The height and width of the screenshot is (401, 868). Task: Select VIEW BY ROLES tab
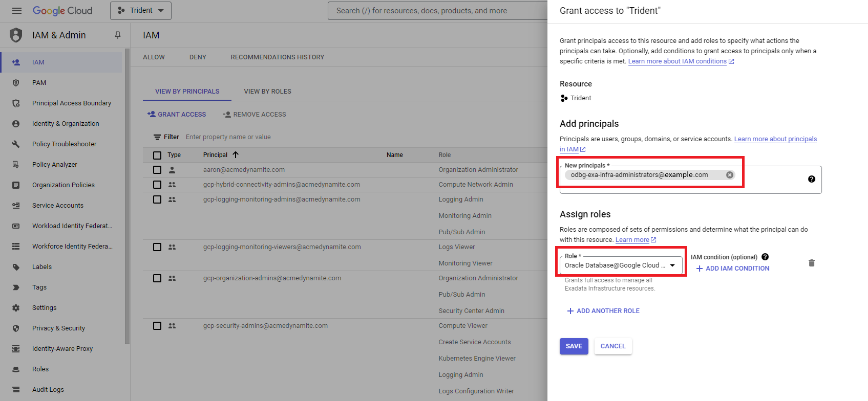coord(267,92)
